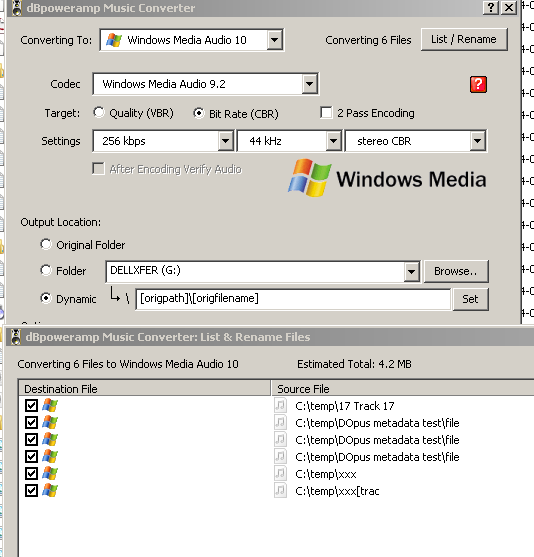Viewport: 534px width, 557px height.
Task: Open the Converting To format dropdown
Action: click(x=275, y=40)
